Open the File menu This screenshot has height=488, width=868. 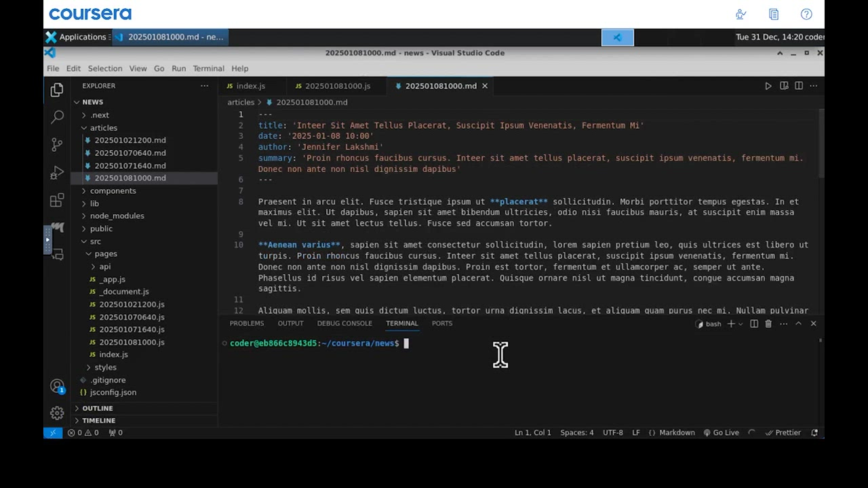point(53,68)
